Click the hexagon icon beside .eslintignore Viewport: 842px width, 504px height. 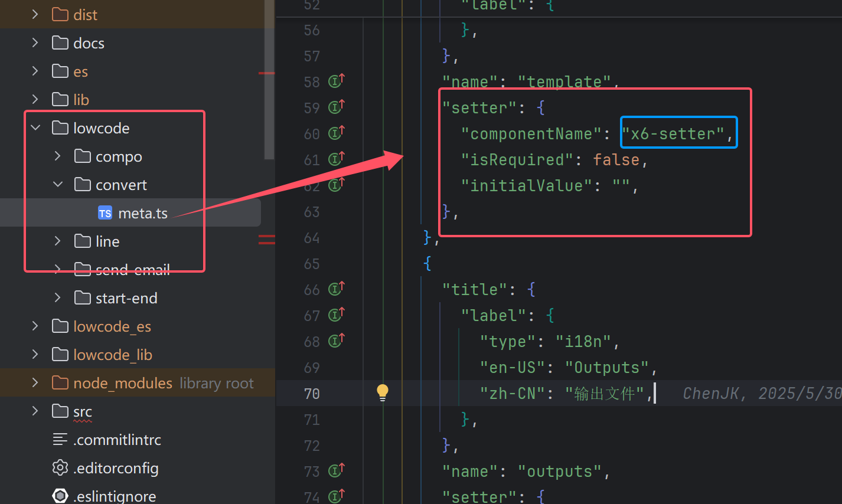point(60,496)
